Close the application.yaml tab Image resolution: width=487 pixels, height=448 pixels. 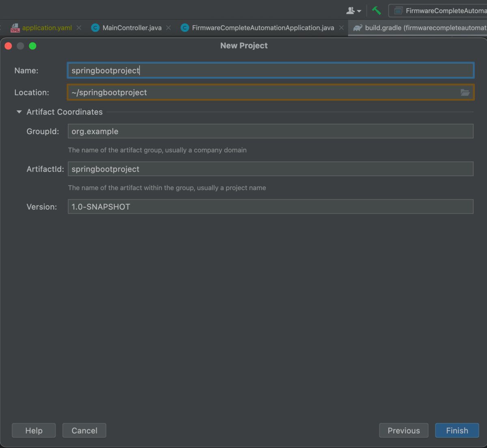pyautogui.click(x=79, y=28)
